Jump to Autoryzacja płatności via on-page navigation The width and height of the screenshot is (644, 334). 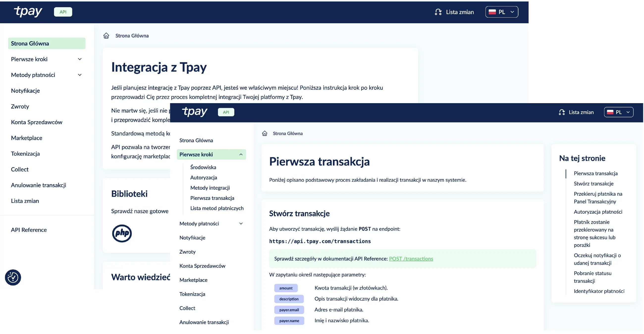pyautogui.click(x=598, y=212)
